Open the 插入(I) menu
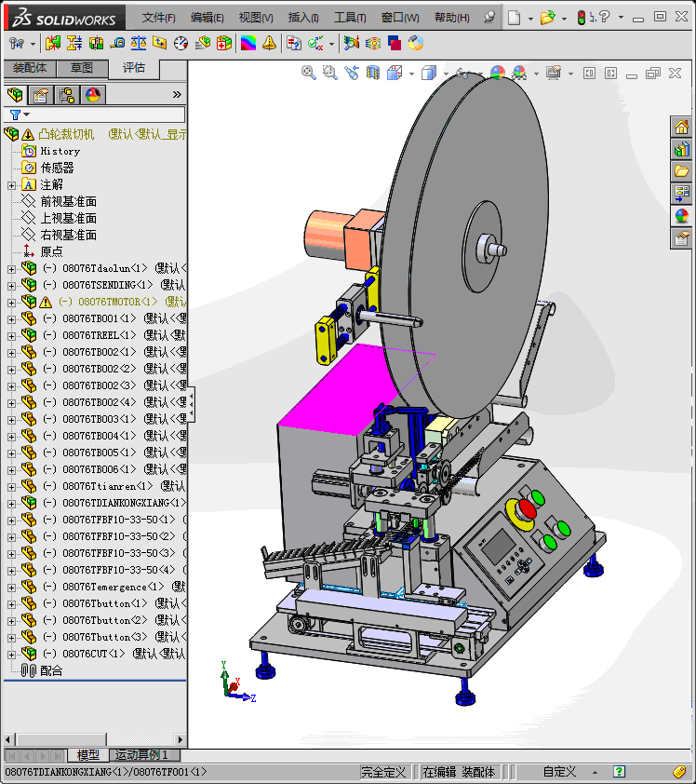 (303, 18)
